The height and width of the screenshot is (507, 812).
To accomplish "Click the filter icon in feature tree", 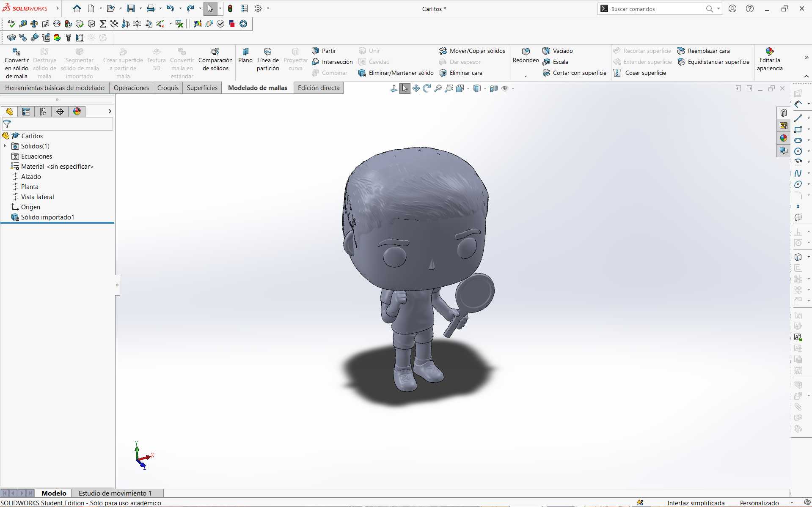I will click(7, 124).
